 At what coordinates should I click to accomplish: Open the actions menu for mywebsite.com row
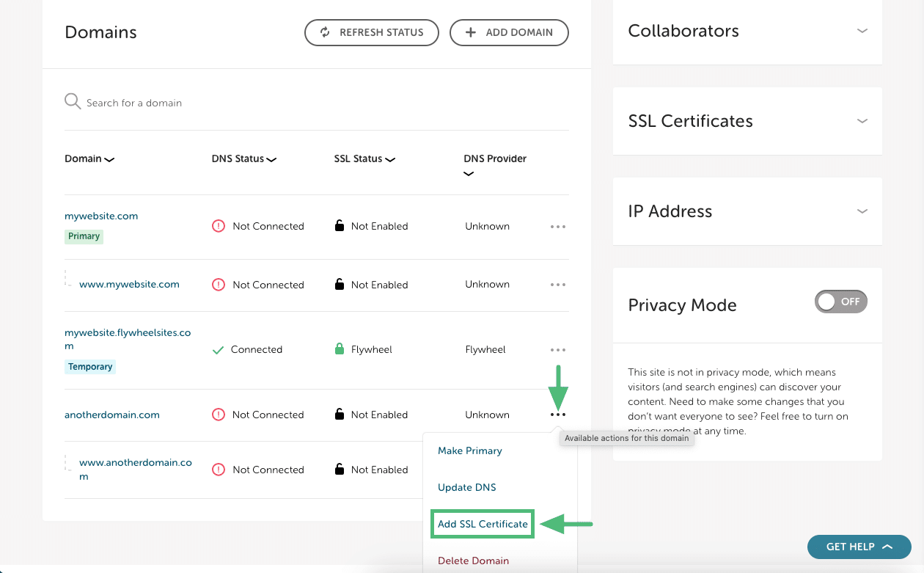click(x=558, y=226)
